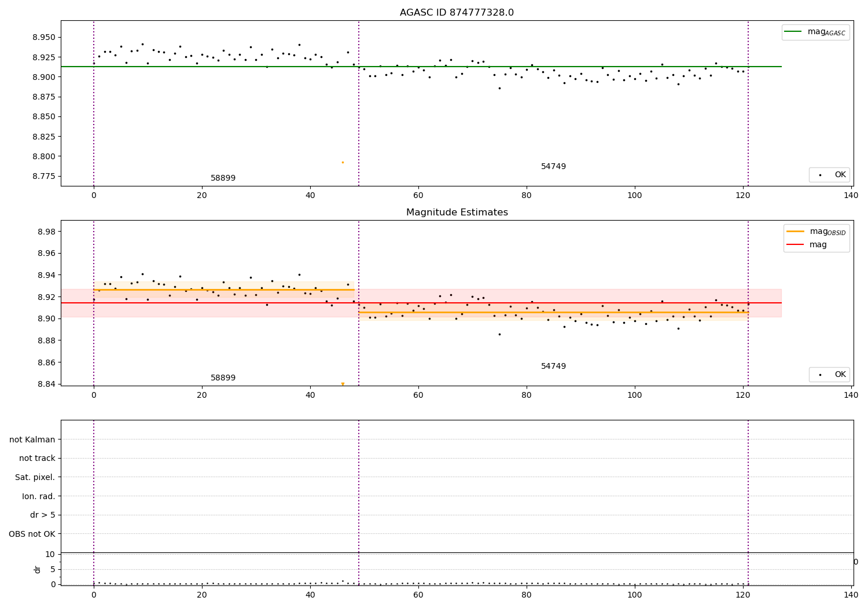Click the 'dr' y-axis label

[38, 569]
